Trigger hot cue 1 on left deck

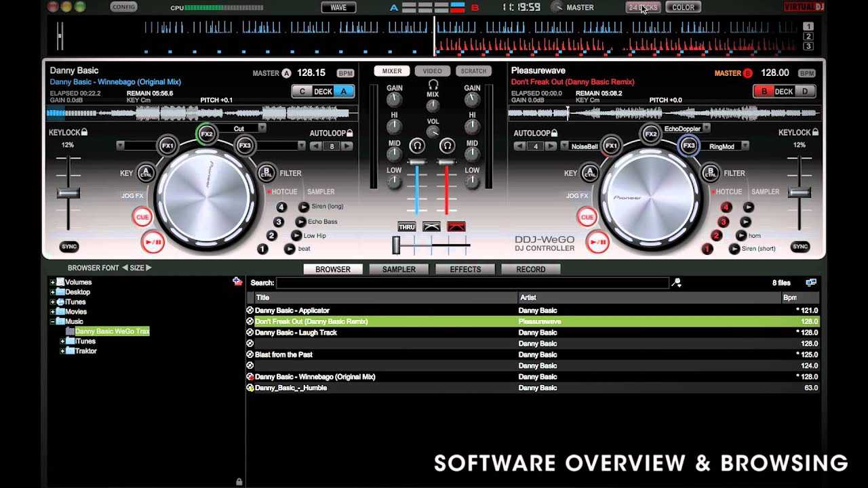coord(262,249)
